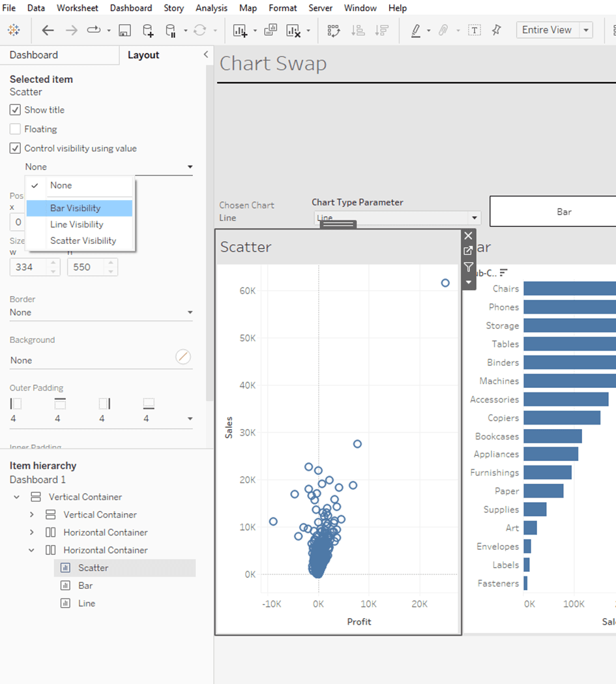Duplicate sheet icon in toolbar
The image size is (616, 684).
coord(271,30)
